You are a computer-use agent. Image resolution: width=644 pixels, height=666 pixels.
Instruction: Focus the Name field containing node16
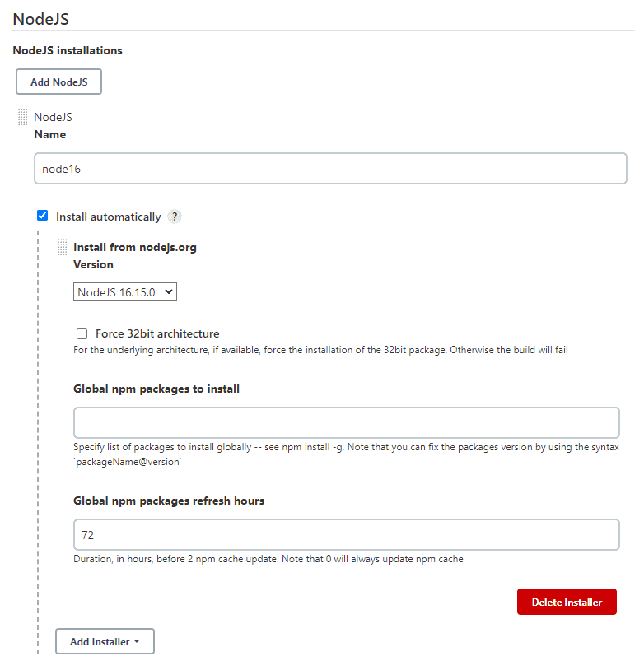click(330, 169)
